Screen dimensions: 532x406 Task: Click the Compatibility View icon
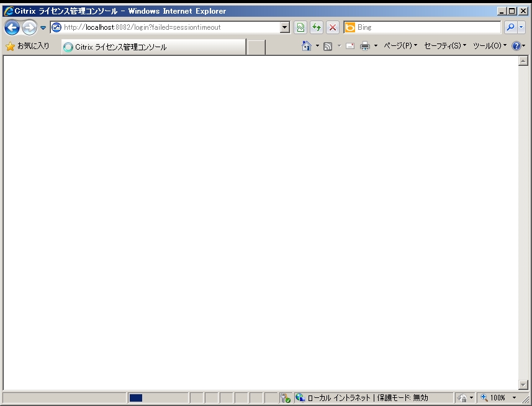click(x=300, y=27)
